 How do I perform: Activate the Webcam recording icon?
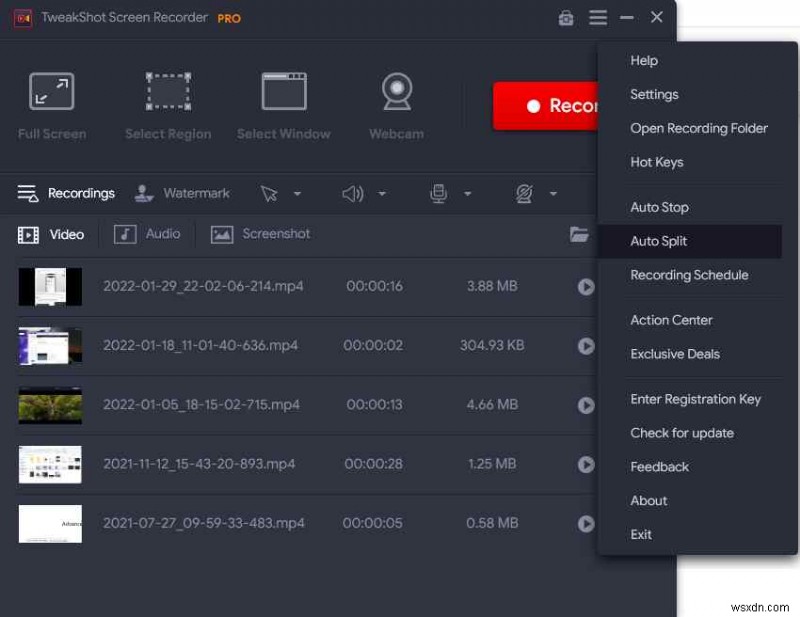tap(397, 91)
